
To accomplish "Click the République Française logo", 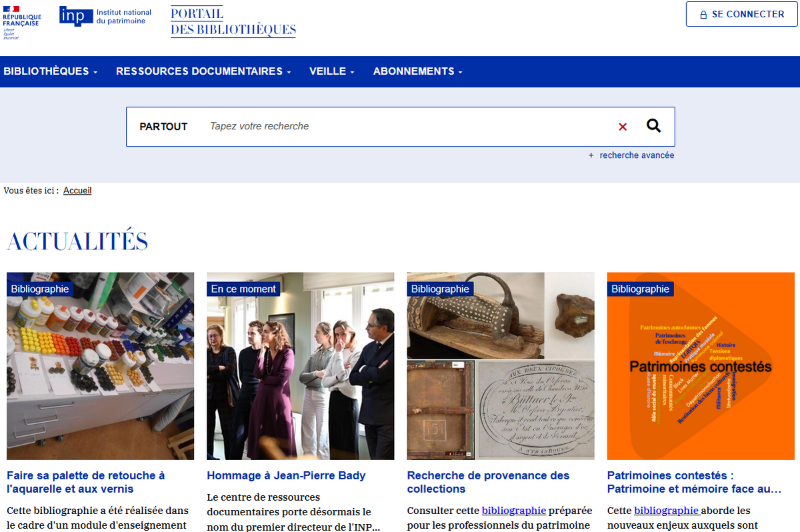I will coord(21,18).
